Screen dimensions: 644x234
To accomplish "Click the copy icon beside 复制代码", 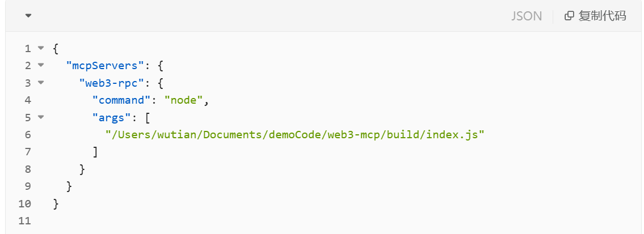I will [x=569, y=16].
